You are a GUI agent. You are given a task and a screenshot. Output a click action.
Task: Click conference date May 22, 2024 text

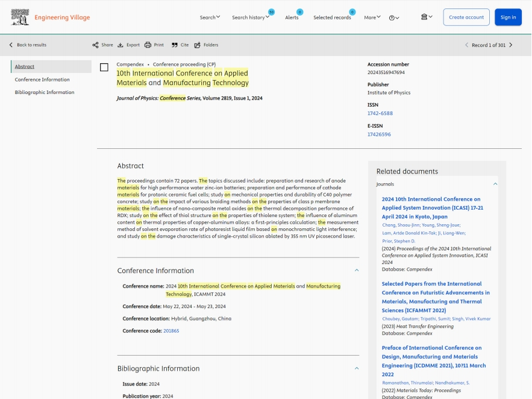(194, 306)
